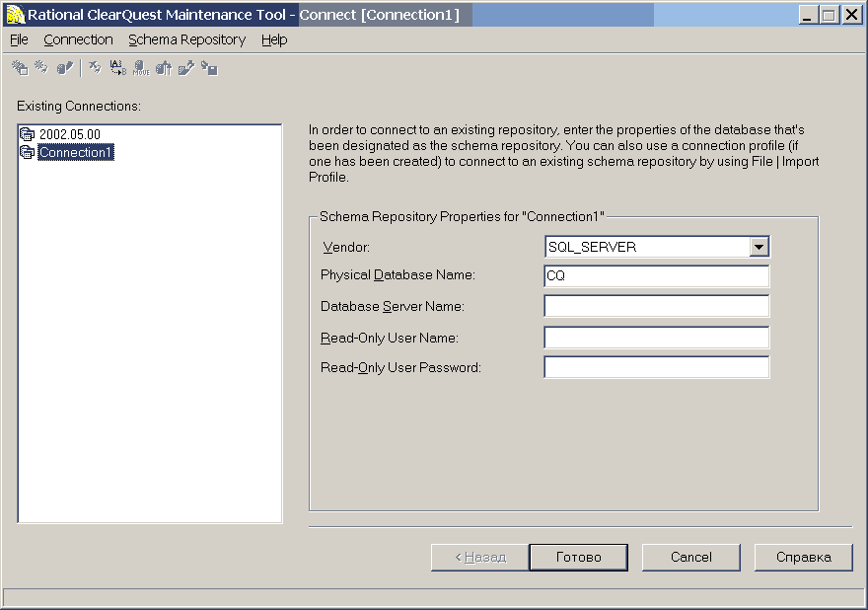The width and height of the screenshot is (868, 610).
Task: Click the Read-Only User Password field
Action: coord(657,367)
